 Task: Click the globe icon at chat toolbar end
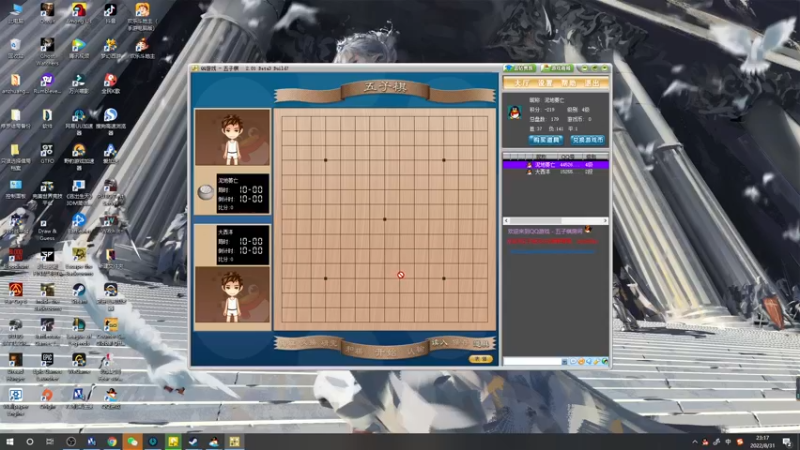(605, 361)
